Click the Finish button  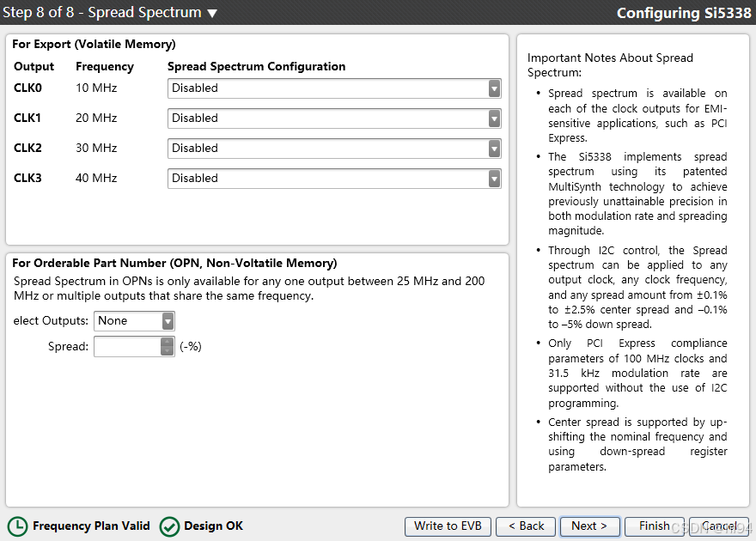pos(655,526)
